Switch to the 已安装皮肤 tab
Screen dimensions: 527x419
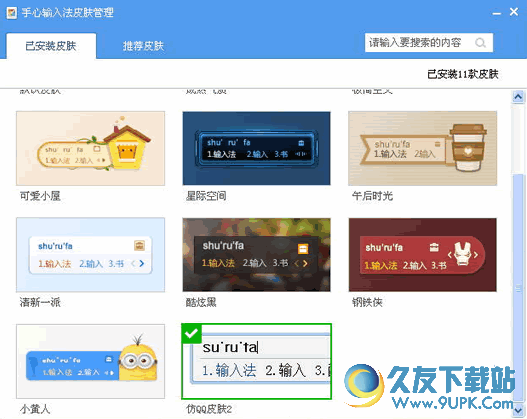pos(51,46)
